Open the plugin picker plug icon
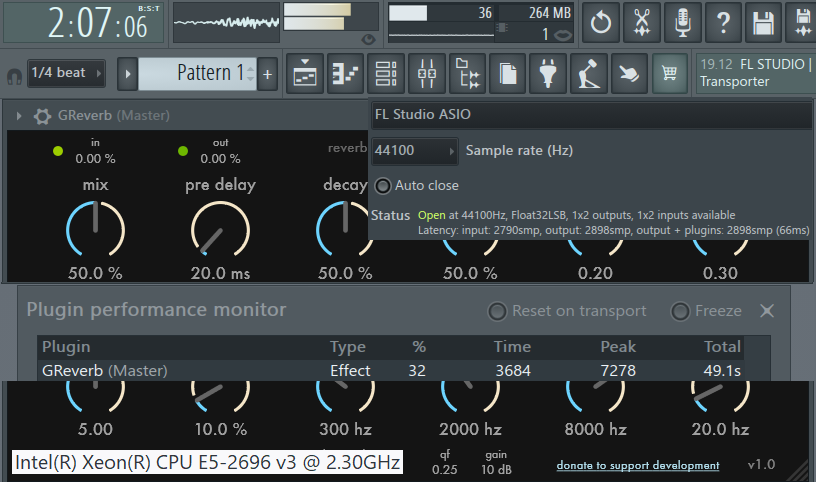 click(548, 74)
